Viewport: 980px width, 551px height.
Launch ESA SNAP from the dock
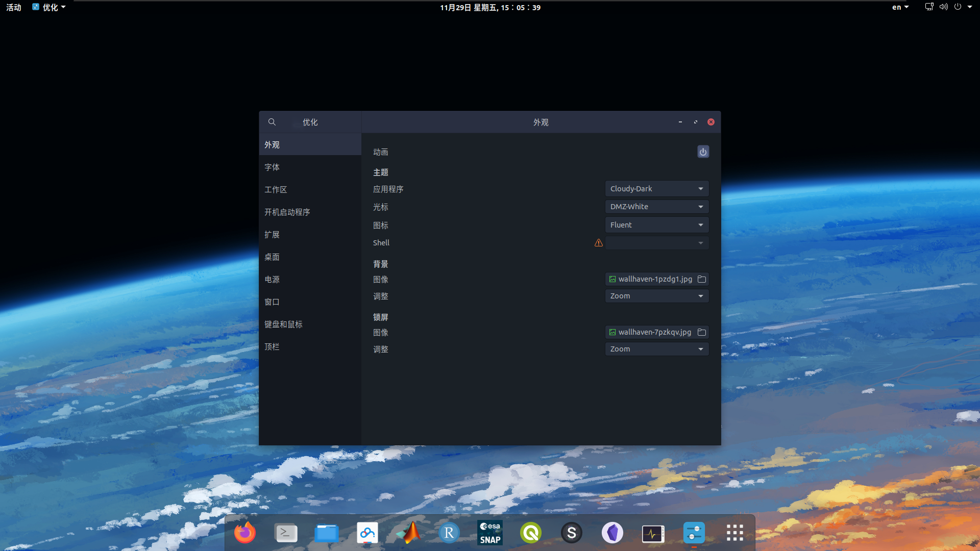pyautogui.click(x=490, y=533)
